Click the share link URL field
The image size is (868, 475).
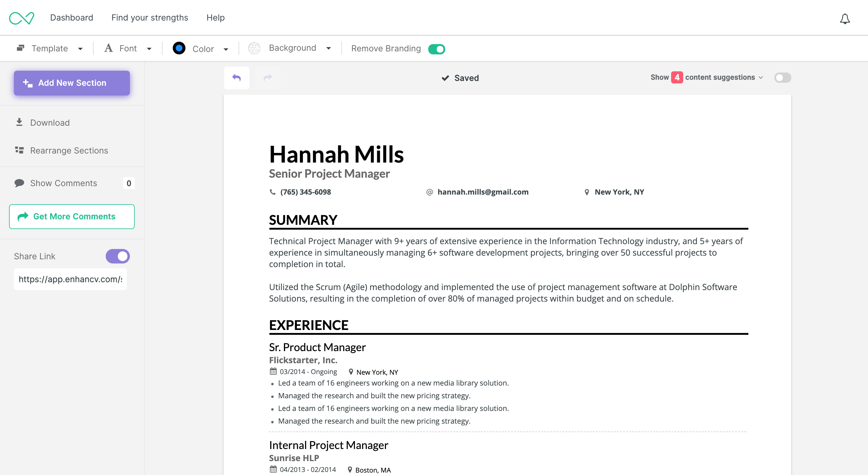(70, 279)
